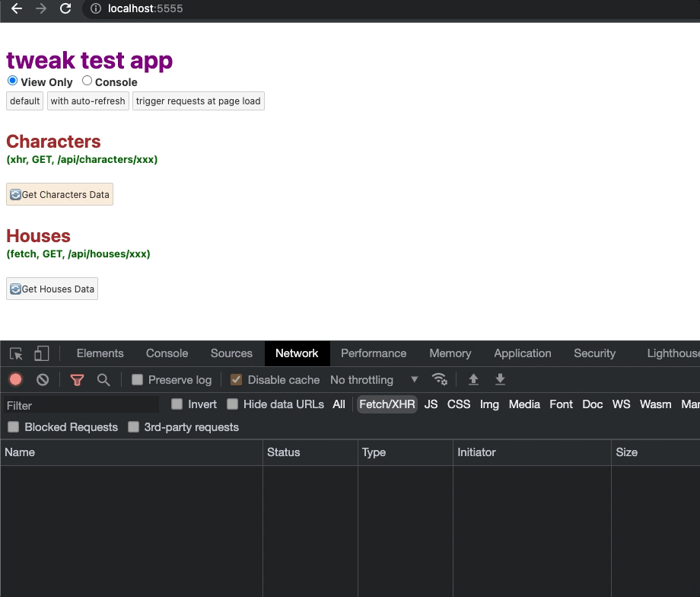Select the JS request filter
The height and width of the screenshot is (597, 700).
(x=431, y=404)
